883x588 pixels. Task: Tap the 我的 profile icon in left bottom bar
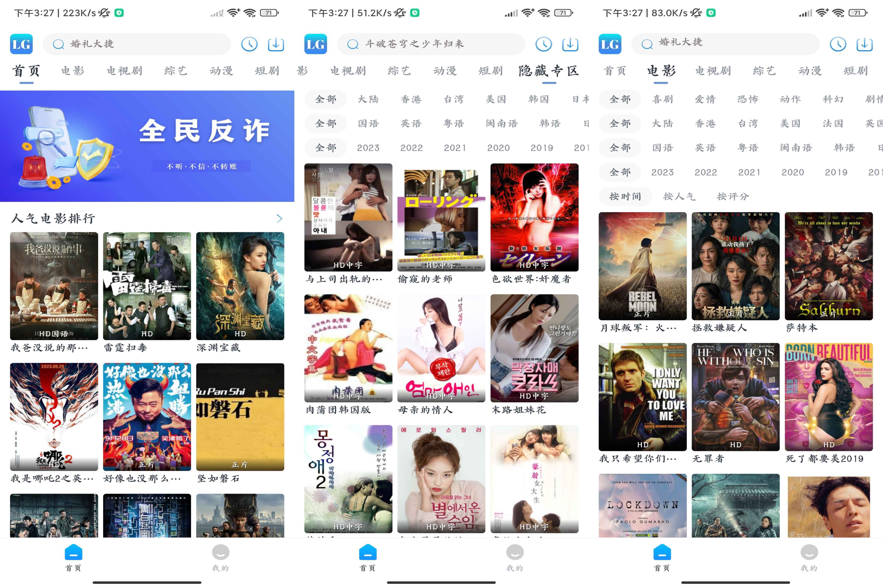pyautogui.click(x=220, y=552)
